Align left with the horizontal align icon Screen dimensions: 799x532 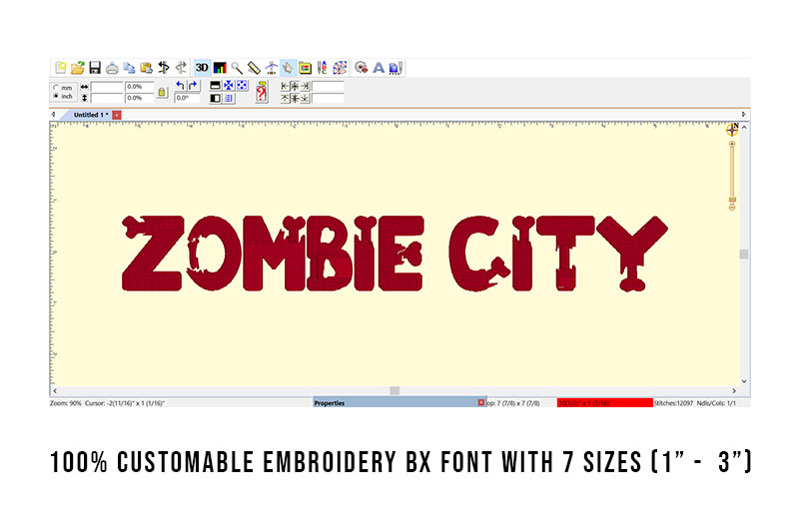pos(285,86)
